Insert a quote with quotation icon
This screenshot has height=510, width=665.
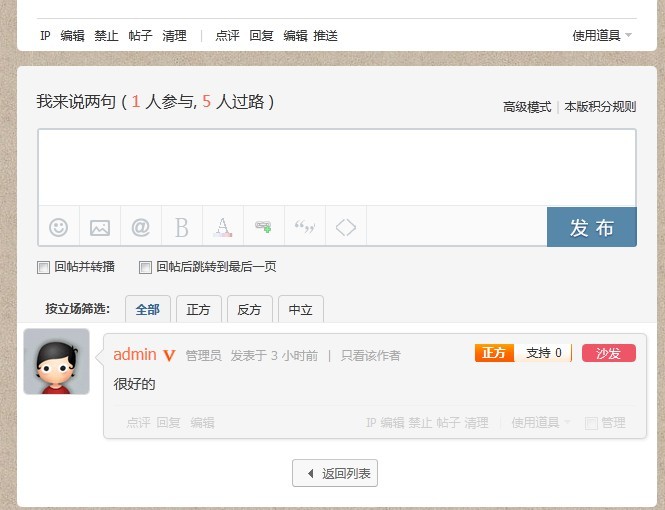pos(305,227)
